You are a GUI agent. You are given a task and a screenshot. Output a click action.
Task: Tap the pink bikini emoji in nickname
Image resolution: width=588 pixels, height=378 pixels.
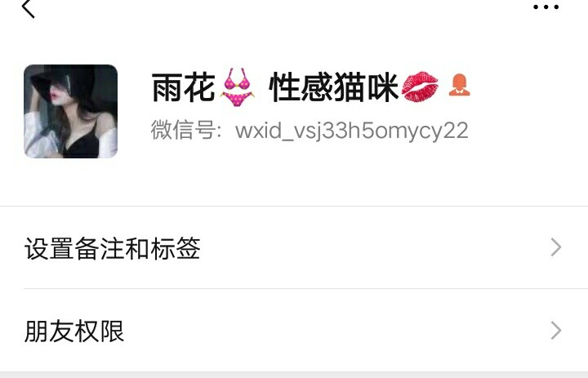coord(237,87)
